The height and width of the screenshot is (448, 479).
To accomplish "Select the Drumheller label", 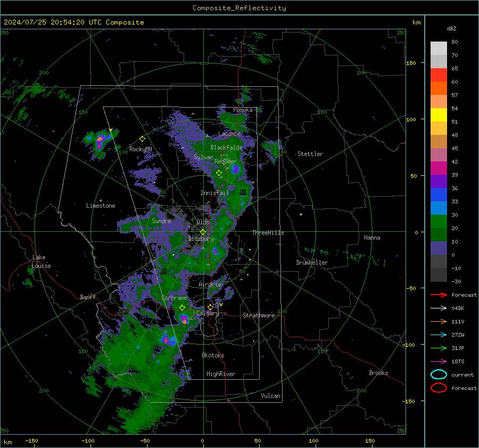I will 312,263.
